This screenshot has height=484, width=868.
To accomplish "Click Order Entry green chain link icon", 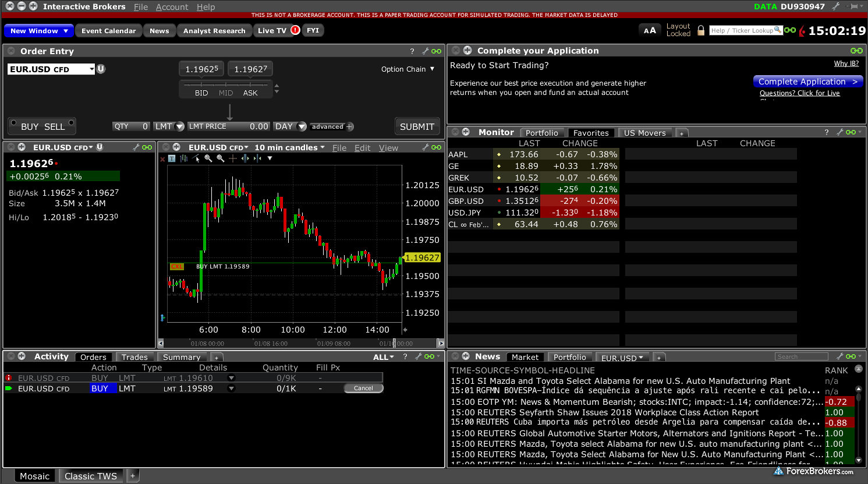I will [436, 51].
